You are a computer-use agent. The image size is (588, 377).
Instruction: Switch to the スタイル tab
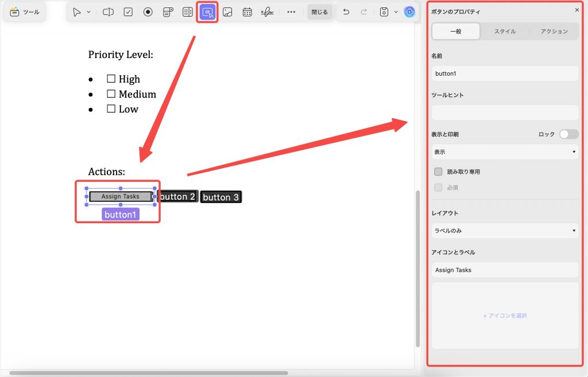click(x=505, y=32)
